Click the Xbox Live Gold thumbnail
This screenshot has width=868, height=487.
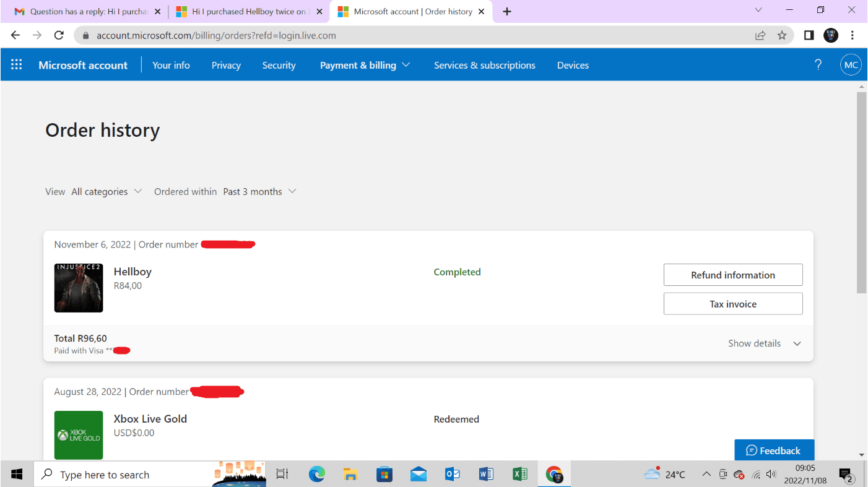tap(79, 435)
